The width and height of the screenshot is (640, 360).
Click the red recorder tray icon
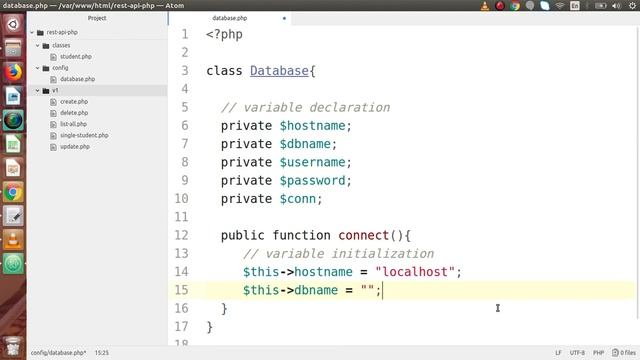click(500, 6)
